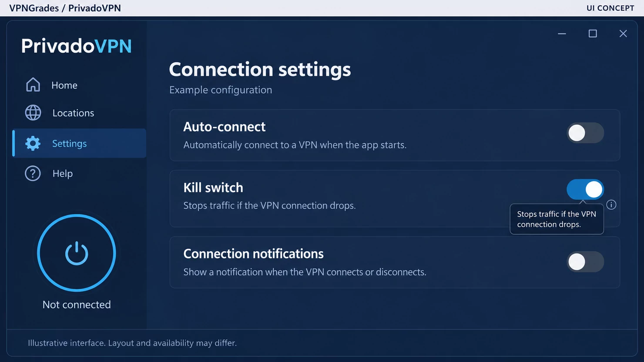
Task: Click the power connect button
Action: pos(77,253)
